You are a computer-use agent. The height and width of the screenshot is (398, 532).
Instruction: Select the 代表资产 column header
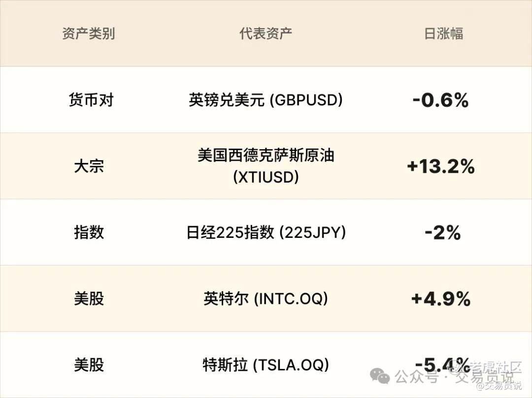pos(266,33)
